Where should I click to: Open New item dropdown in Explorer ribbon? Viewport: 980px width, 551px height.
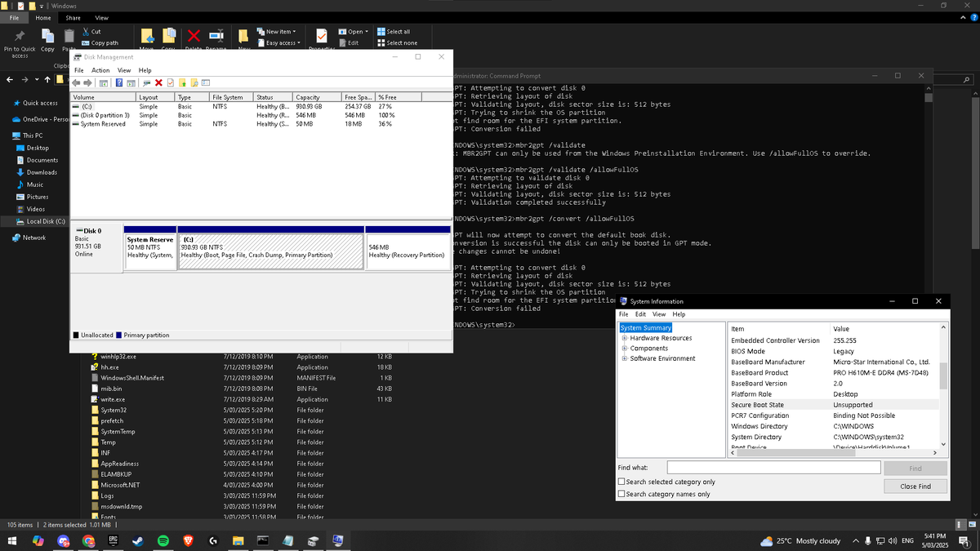point(276,32)
